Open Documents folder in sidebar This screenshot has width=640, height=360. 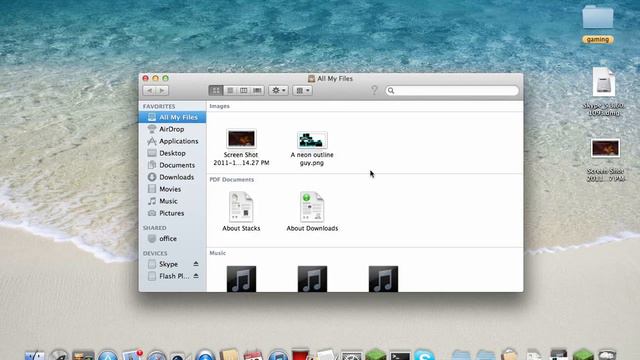tap(172, 165)
